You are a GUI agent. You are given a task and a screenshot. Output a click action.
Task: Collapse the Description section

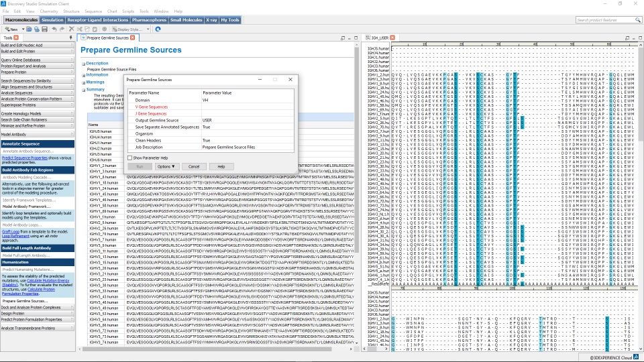(83, 64)
